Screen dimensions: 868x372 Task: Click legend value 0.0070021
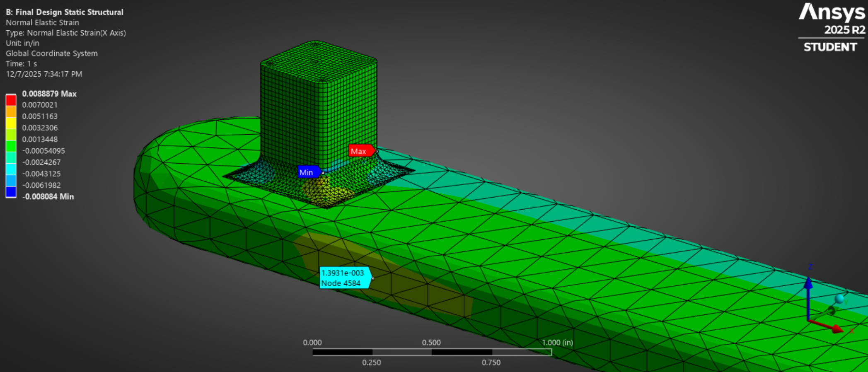pos(40,105)
